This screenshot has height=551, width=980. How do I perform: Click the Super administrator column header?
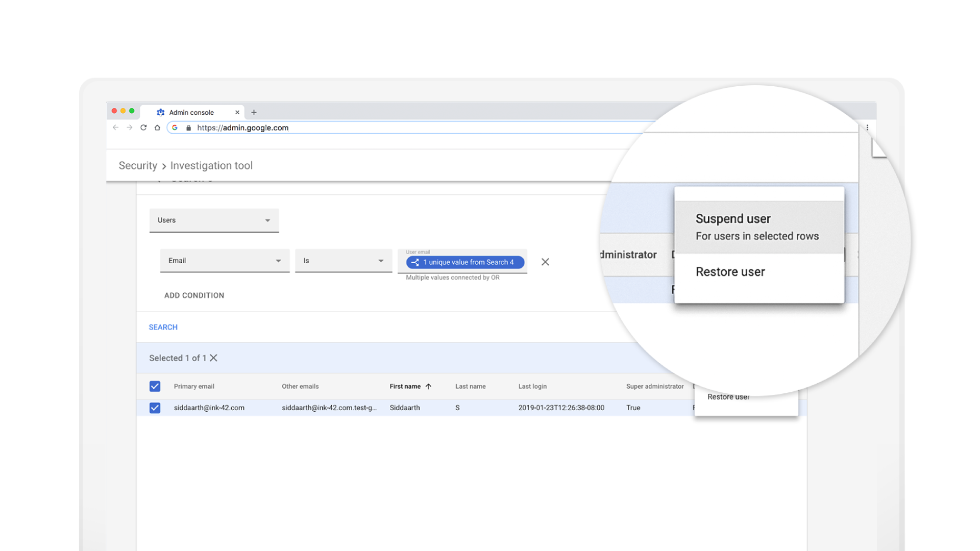pos(655,386)
